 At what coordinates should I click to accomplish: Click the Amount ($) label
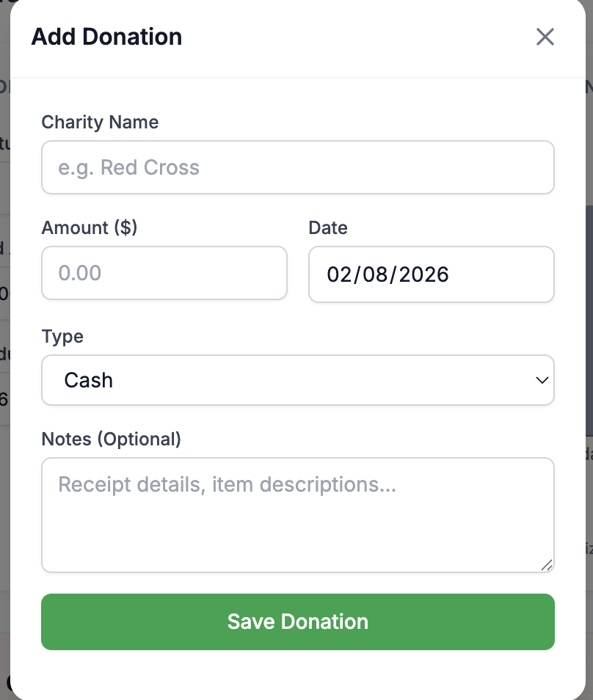90,227
